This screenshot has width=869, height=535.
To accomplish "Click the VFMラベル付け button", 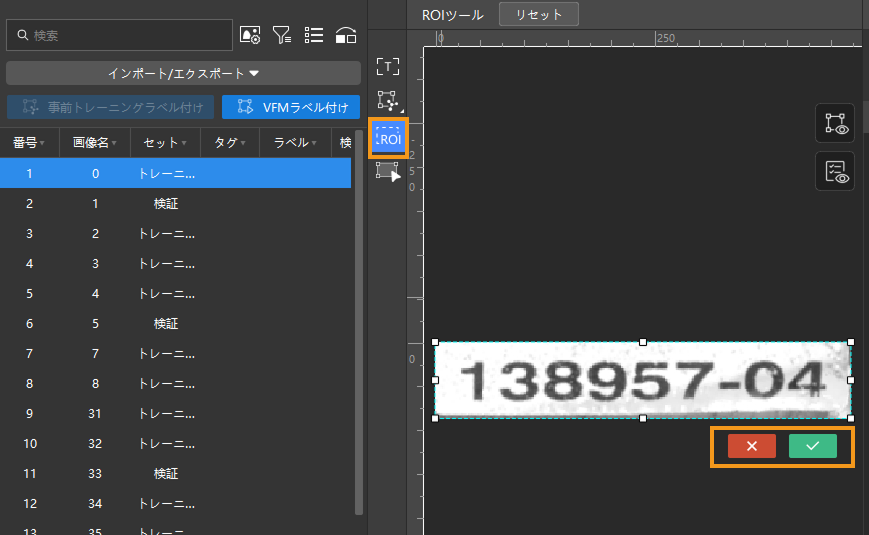I will click(x=291, y=107).
